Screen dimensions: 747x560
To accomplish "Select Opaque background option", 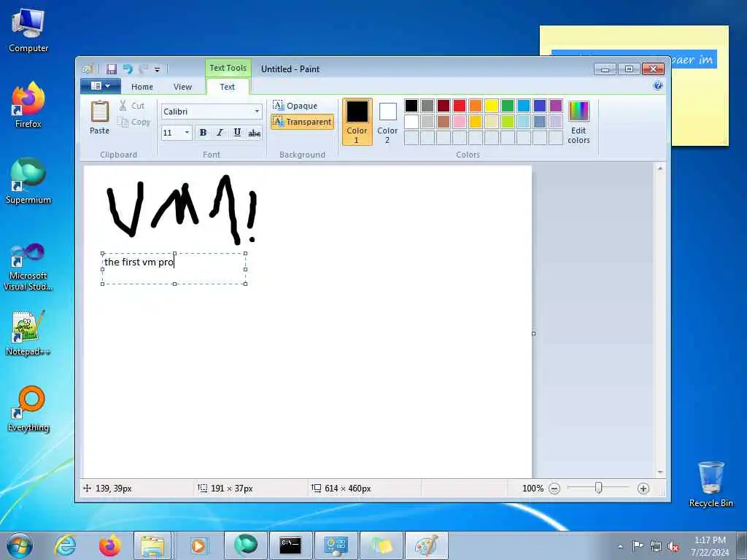I will [295, 105].
